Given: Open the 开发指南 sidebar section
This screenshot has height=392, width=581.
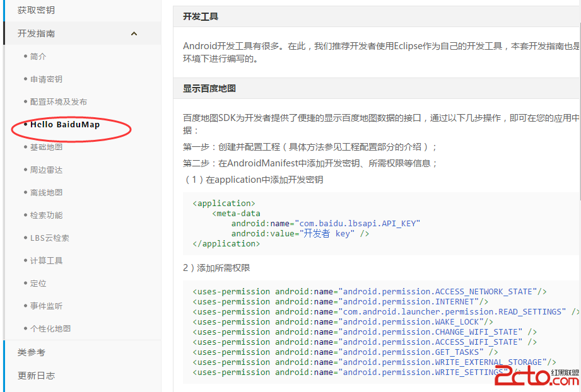Looking at the screenshot, I should 37,33.
